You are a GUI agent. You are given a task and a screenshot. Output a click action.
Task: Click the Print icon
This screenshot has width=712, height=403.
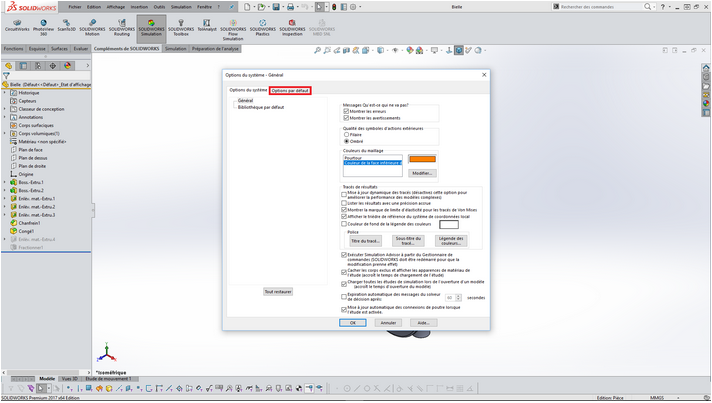point(290,7)
